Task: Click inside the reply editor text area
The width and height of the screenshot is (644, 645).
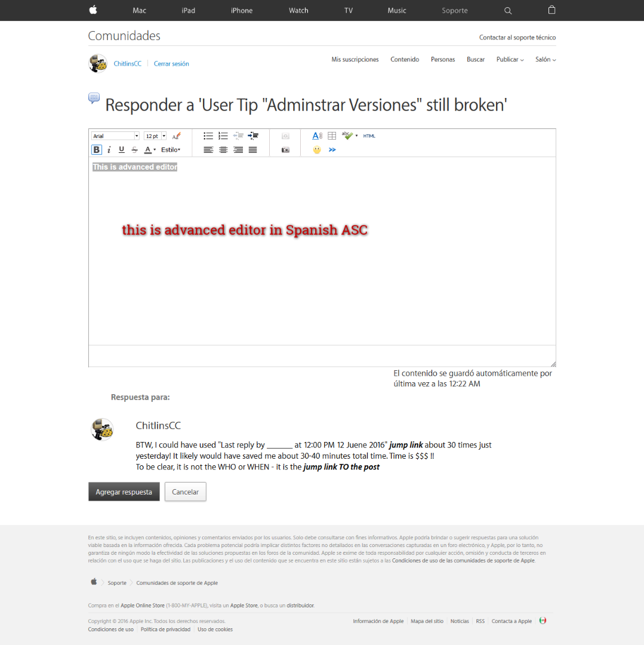Action: click(x=322, y=251)
